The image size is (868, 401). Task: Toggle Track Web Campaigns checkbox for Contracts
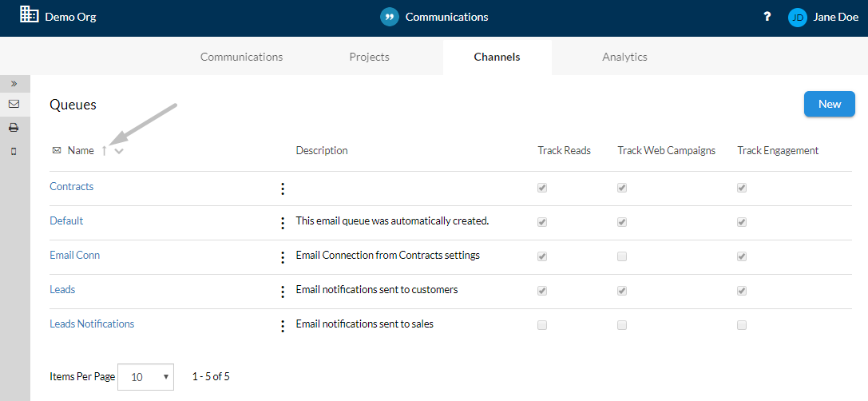click(622, 188)
